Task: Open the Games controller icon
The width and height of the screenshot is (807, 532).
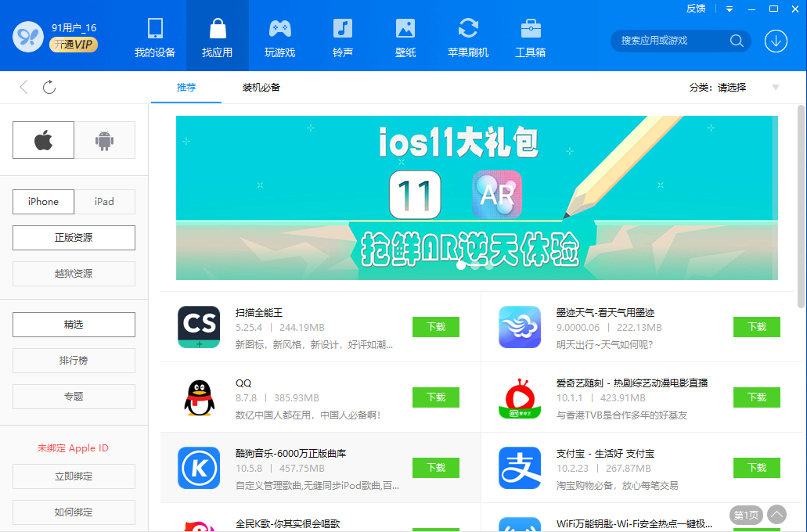Action: [279, 29]
